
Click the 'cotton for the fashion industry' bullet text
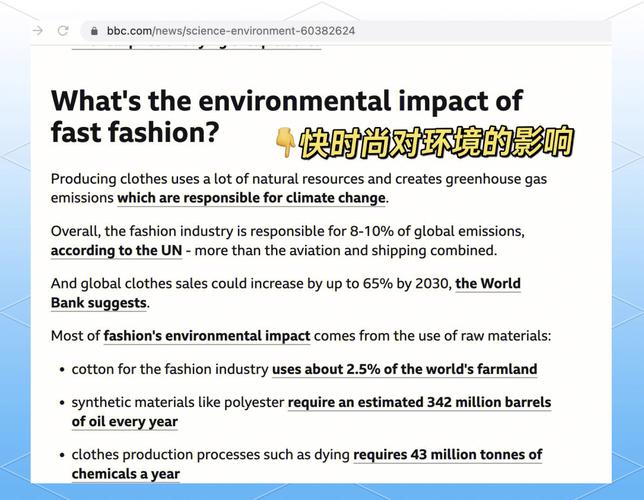coord(170,369)
